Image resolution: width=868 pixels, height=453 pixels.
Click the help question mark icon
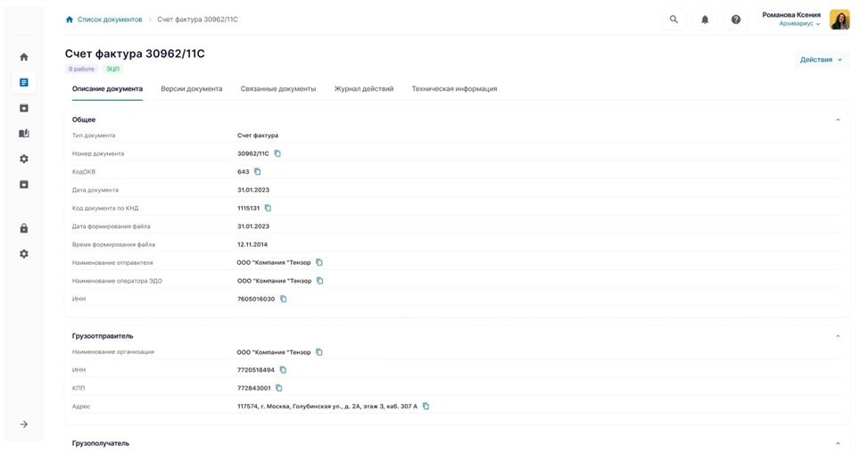tap(736, 20)
